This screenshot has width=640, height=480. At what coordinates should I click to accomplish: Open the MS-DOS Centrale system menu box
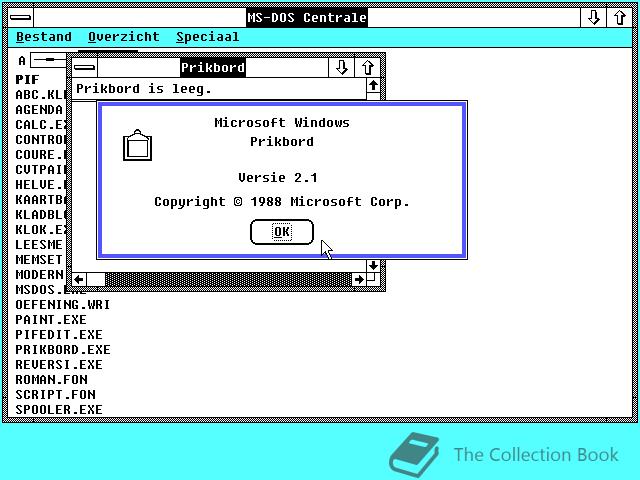click(20, 18)
